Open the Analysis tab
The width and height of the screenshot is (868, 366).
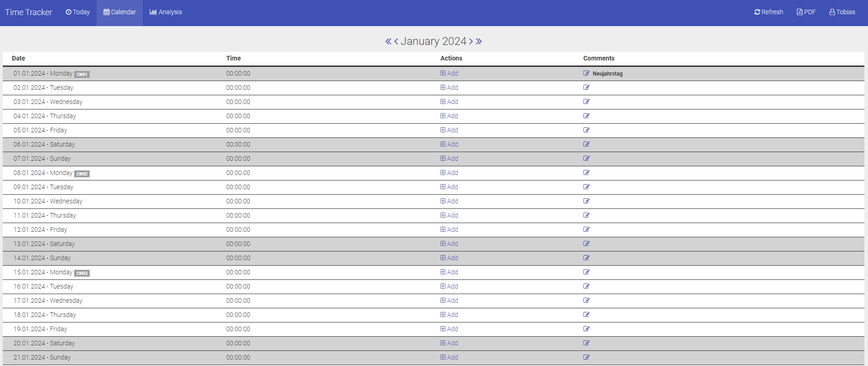pyautogui.click(x=166, y=12)
